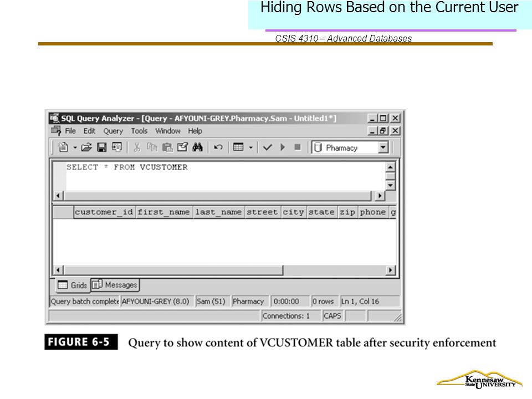Select the last_name column header

[x=218, y=212]
